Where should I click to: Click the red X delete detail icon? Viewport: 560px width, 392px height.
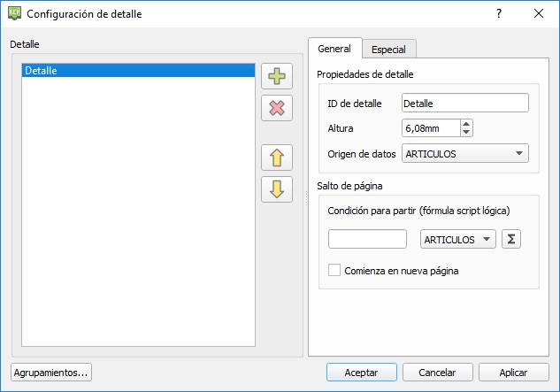pos(276,109)
